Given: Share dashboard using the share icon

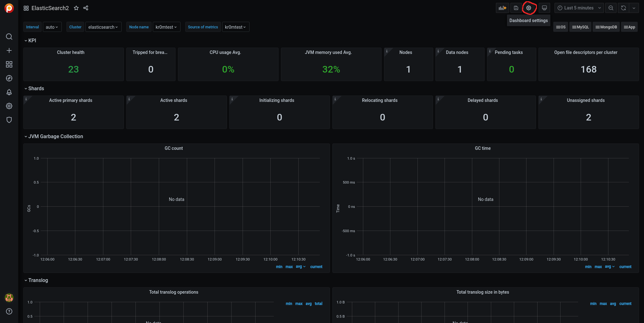Looking at the screenshot, I should tap(86, 8).
